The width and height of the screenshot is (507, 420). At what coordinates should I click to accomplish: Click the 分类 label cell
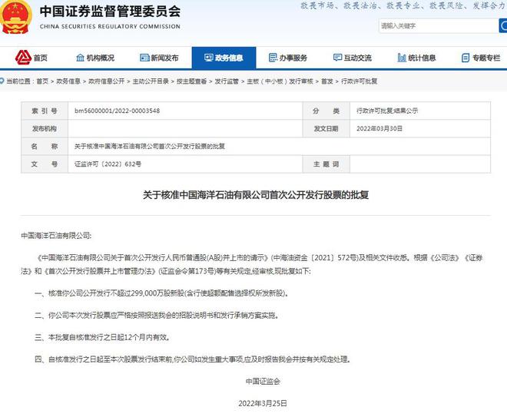326,111
